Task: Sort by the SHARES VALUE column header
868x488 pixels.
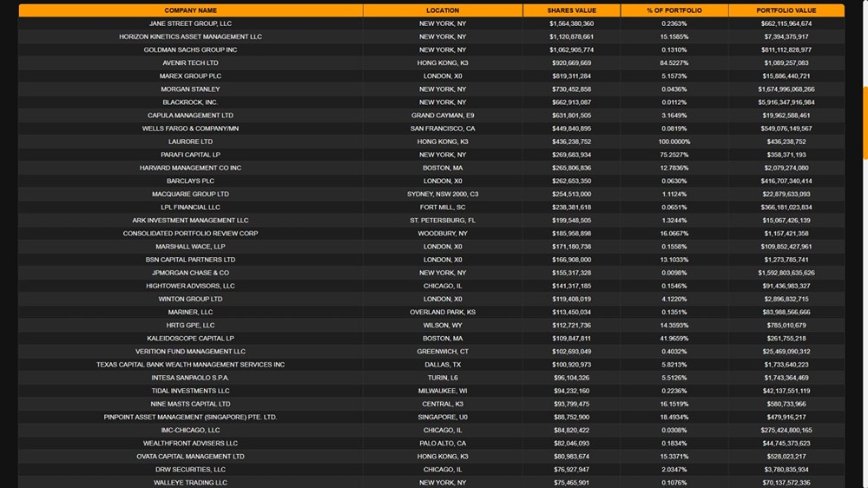Action: [x=571, y=10]
